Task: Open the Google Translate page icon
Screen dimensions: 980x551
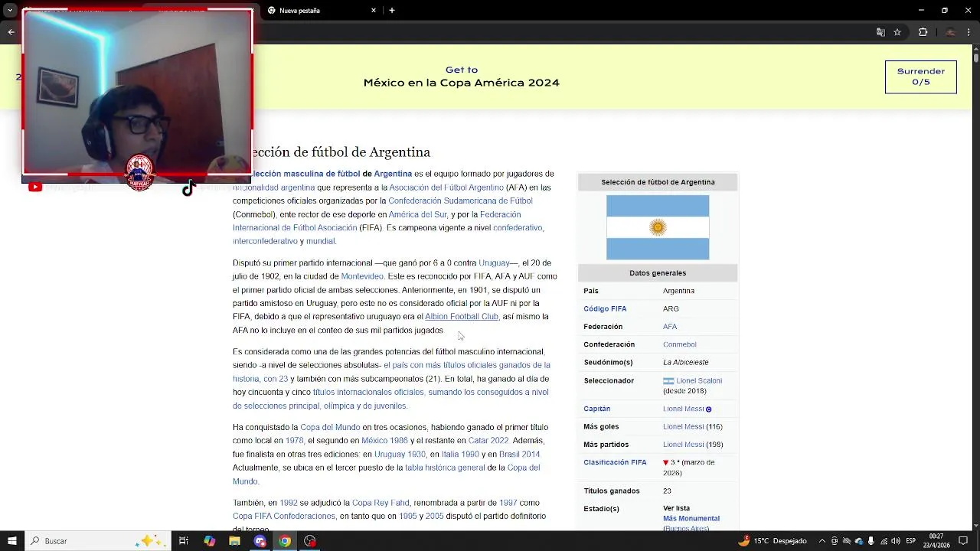Action: [x=880, y=32]
